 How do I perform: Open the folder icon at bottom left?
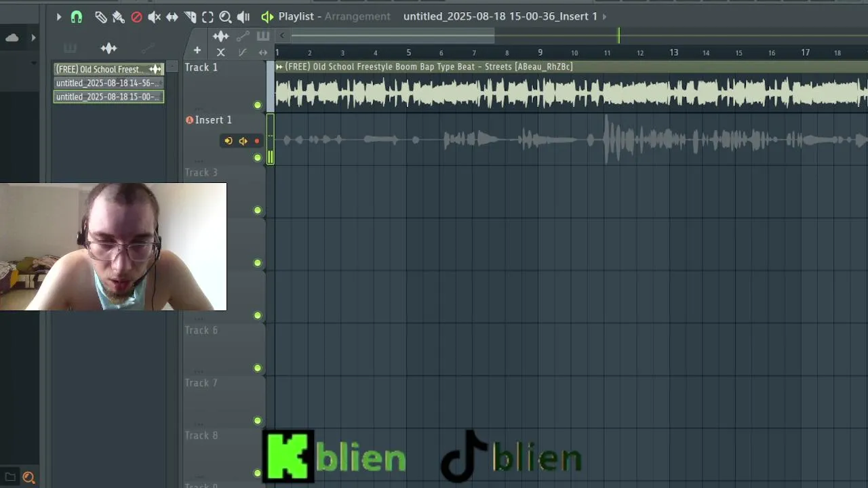[10, 478]
